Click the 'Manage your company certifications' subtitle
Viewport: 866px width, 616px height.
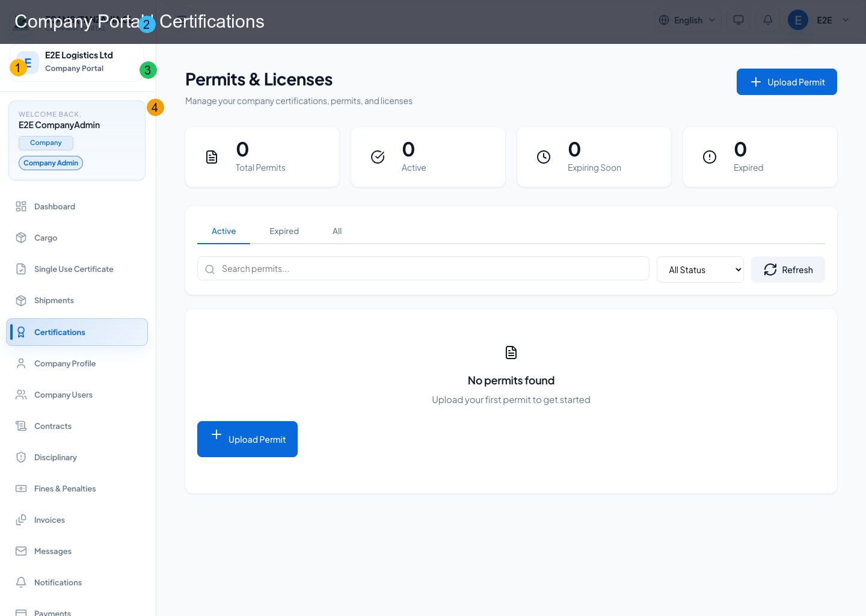coord(299,101)
